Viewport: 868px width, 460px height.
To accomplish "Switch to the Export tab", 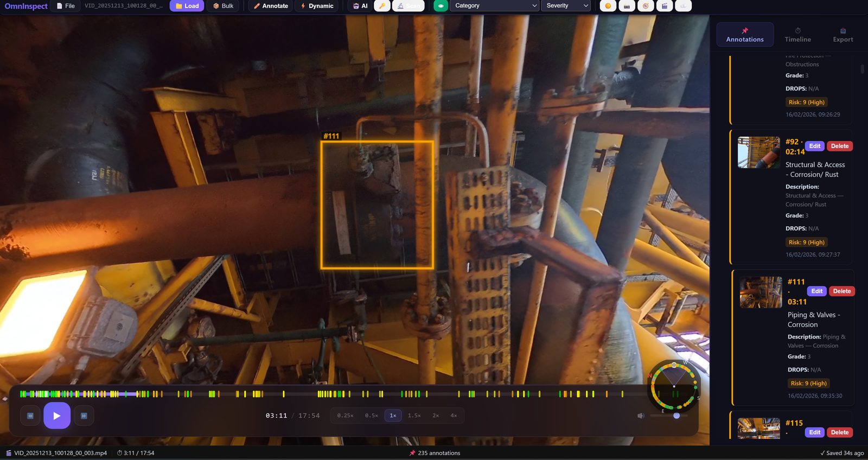I will click(843, 35).
